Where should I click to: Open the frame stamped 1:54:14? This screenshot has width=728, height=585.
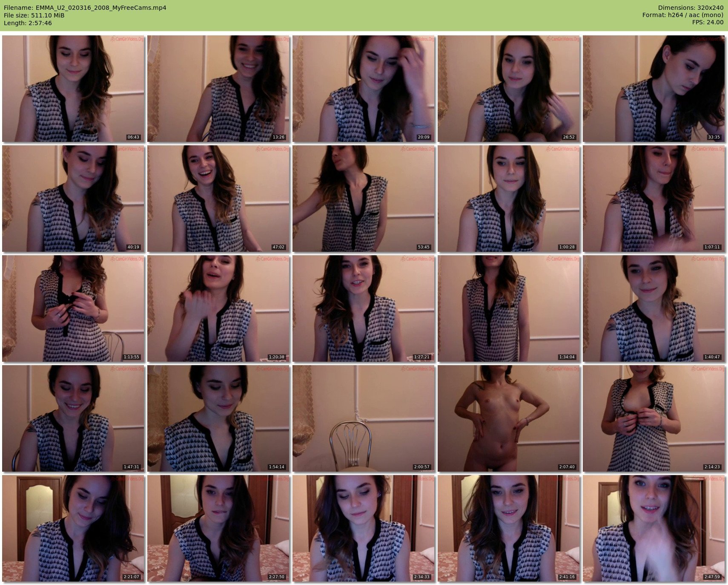coord(218,418)
